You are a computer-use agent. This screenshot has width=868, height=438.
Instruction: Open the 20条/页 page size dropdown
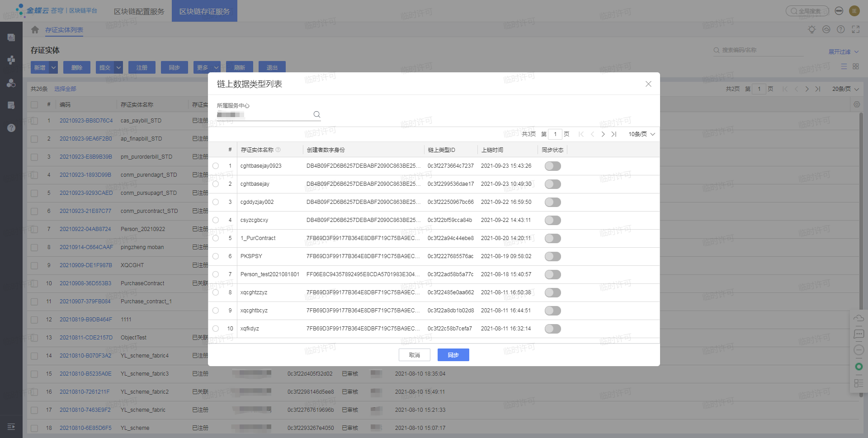[x=845, y=89]
